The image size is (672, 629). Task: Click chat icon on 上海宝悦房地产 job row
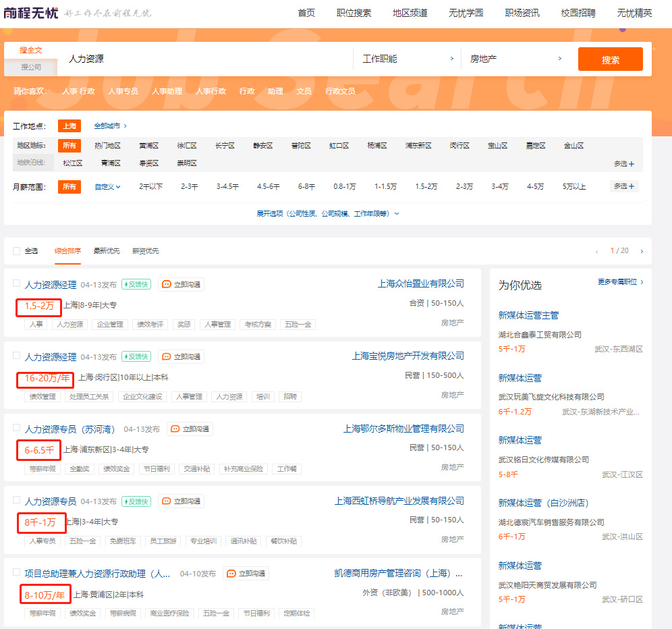tap(166, 357)
